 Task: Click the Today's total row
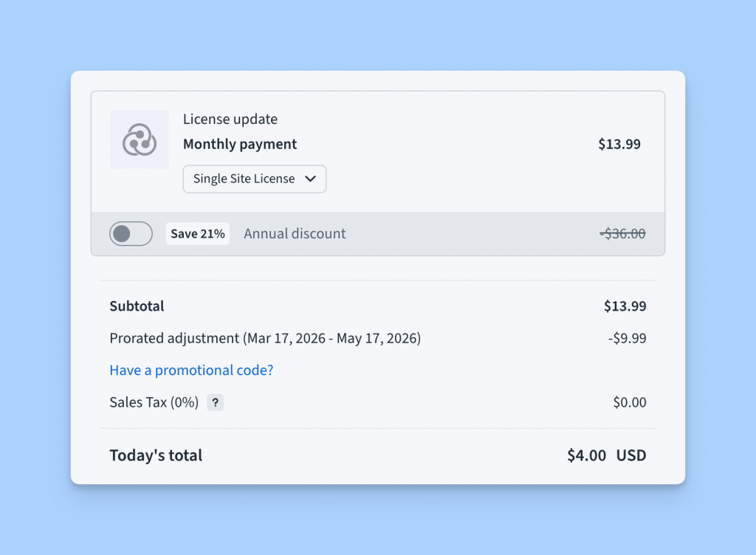156,455
